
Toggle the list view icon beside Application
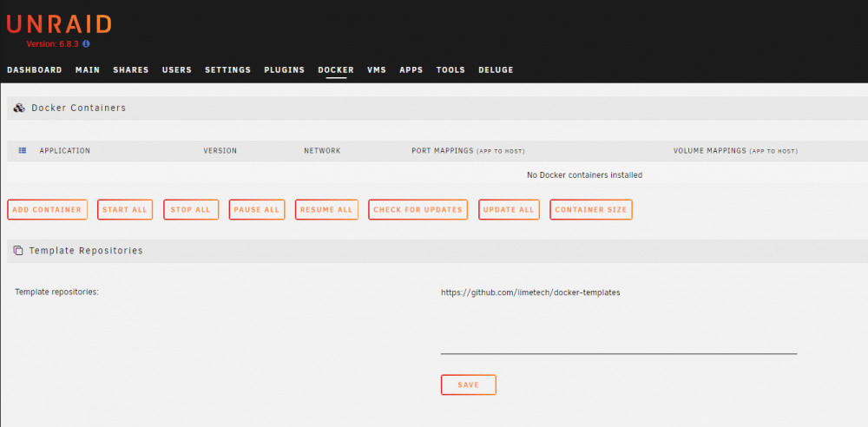23,150
